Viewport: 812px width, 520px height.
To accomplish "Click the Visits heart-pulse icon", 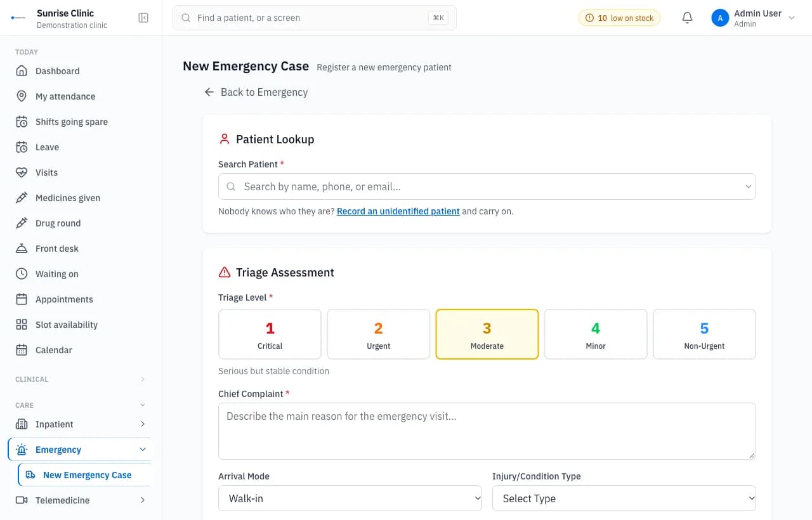I will tap(22, 172).
